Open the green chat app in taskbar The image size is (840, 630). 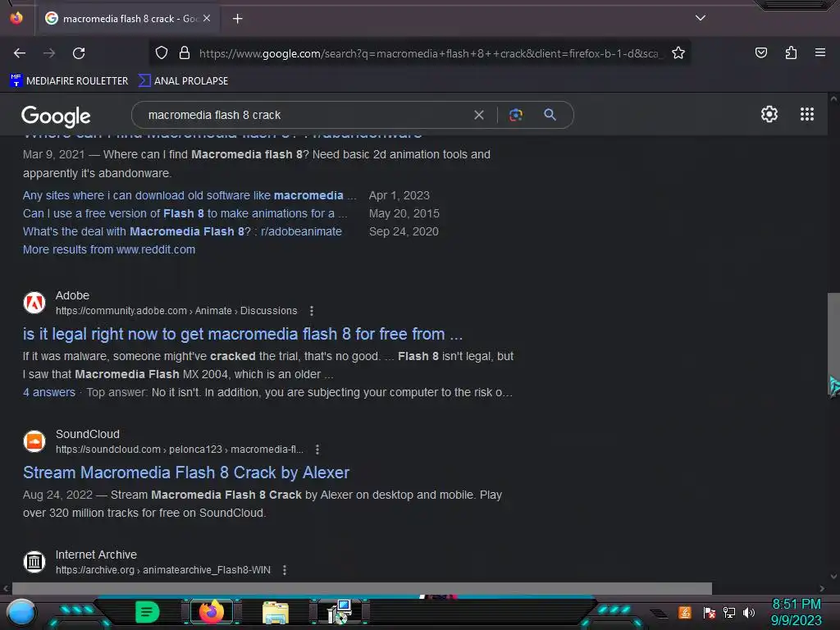tap(147, 612)
